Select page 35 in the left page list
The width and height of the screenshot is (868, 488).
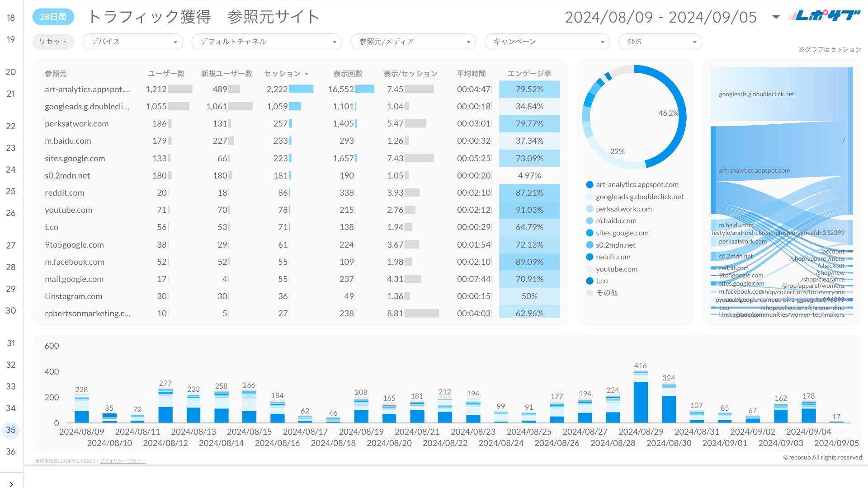tap(11, 430)
